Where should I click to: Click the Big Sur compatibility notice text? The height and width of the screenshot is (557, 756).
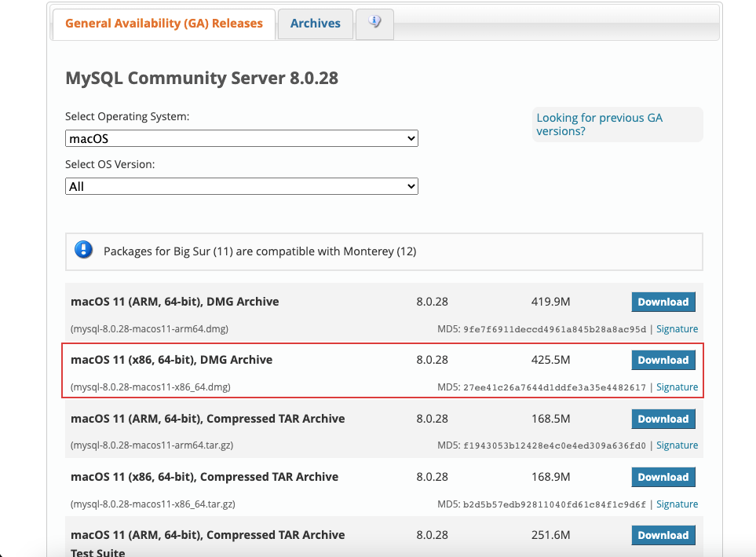pyautogui.click(x=260, y=251)
